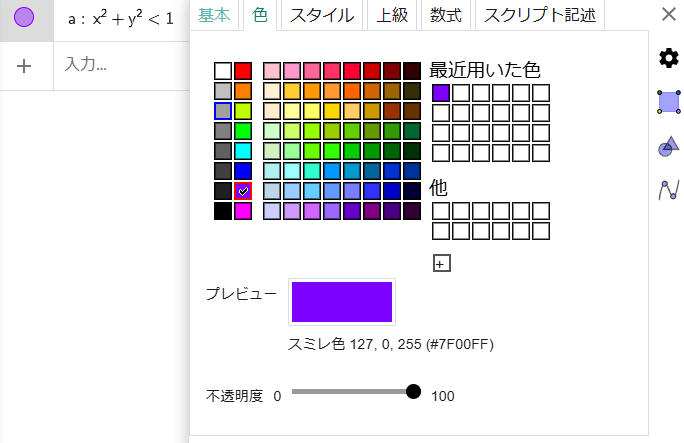Pick the white swatch
684x443 pixels.
223,71
